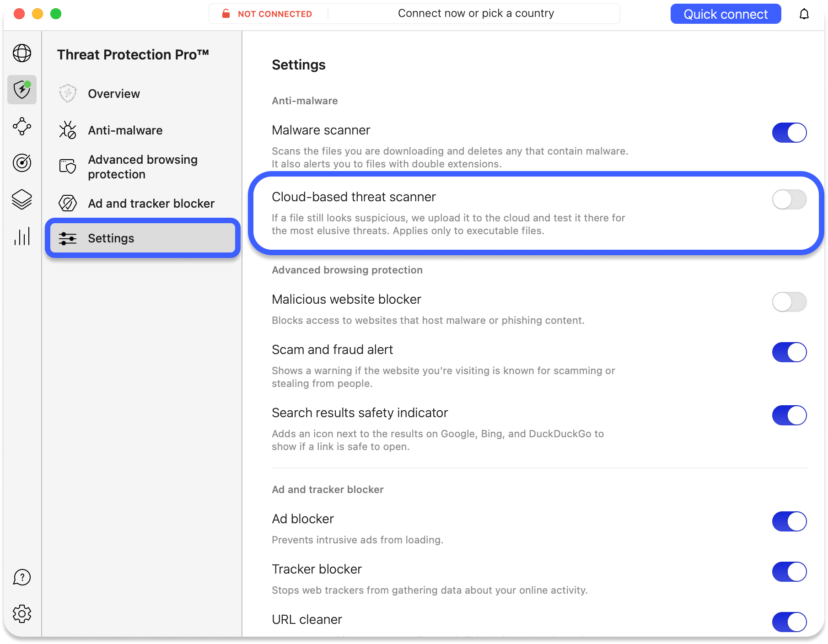Open the globe VPN servers icon
Viewport: 828px width, 644px height.
(x=22, y=53)
